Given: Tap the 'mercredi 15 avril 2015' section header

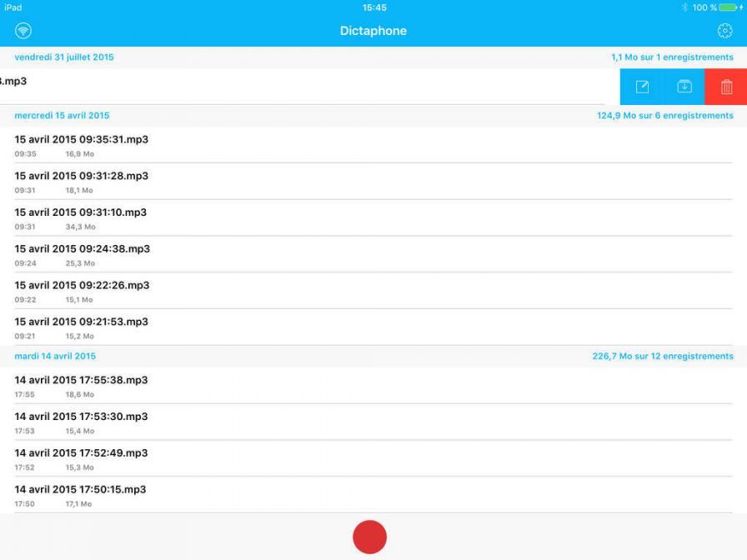Looking at the screenshot, I should click(x=62, y=116).
